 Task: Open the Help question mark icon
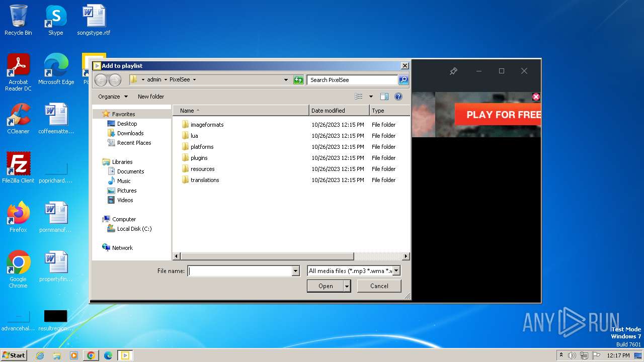398,97
